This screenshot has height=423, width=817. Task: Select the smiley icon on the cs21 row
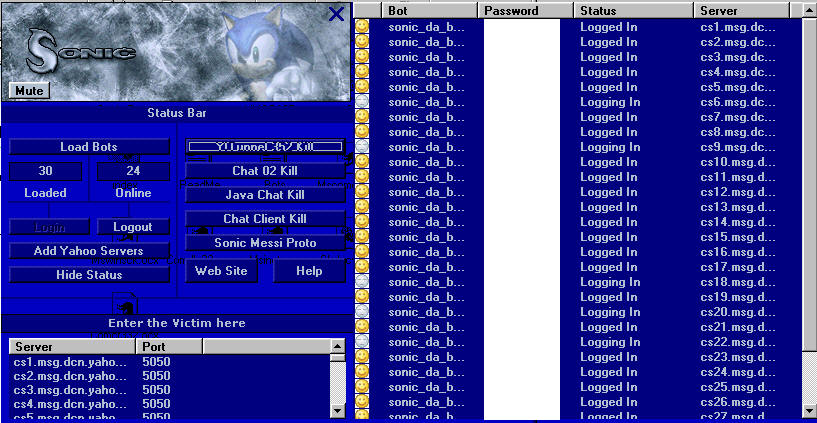[362, 327]
